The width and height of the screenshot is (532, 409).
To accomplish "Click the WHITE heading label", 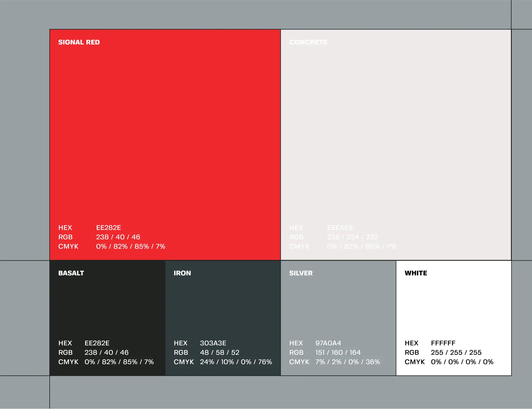I will (x=416, y=273).
